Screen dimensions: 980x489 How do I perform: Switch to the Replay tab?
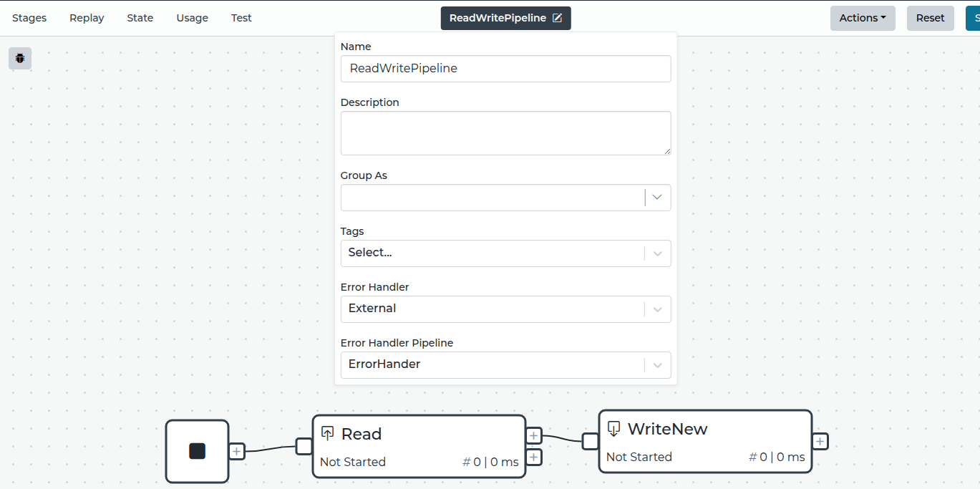[86, 17]
